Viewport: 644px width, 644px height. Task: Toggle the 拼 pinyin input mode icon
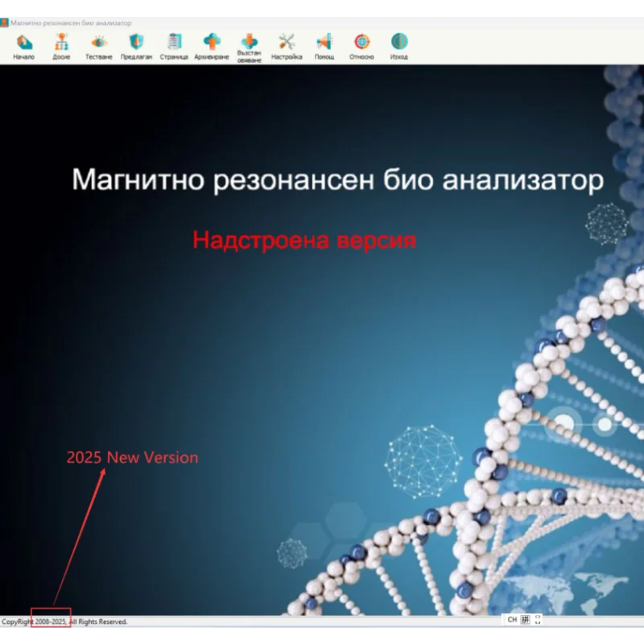526,619
